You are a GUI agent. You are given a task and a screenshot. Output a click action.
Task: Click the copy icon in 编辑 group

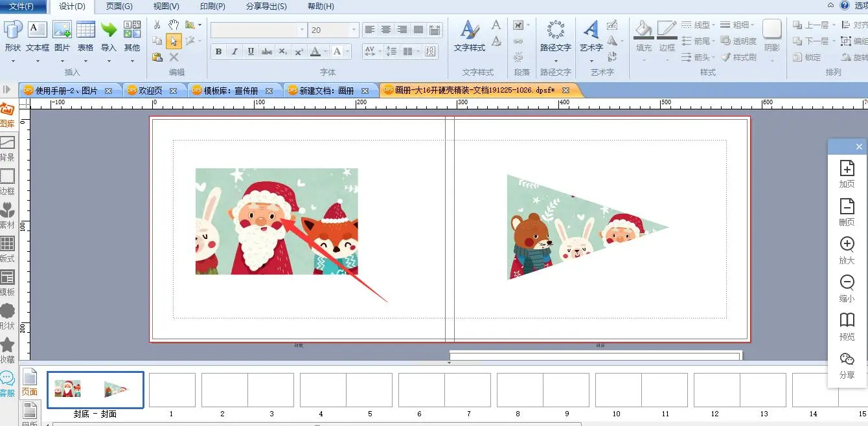point(157,41)
